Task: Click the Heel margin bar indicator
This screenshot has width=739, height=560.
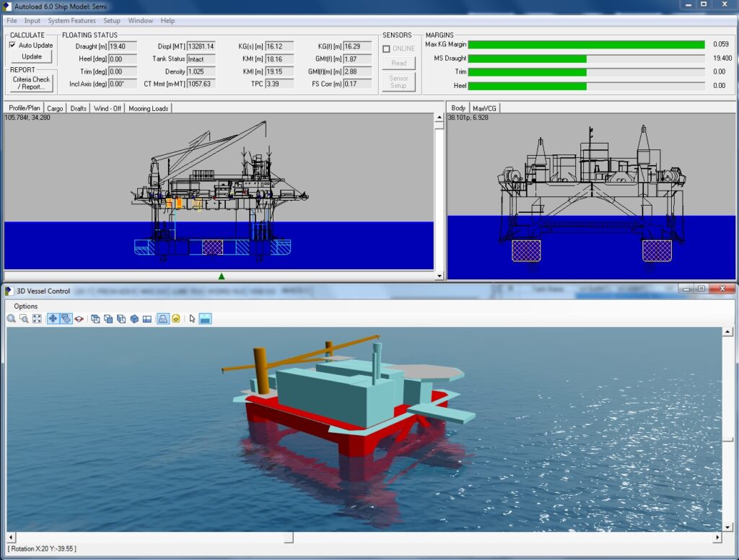Action: point(588,85)
